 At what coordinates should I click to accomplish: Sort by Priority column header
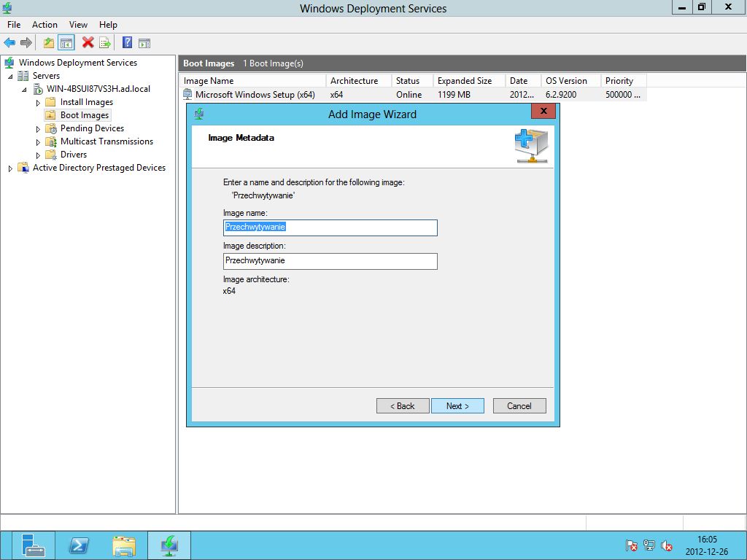624,81
